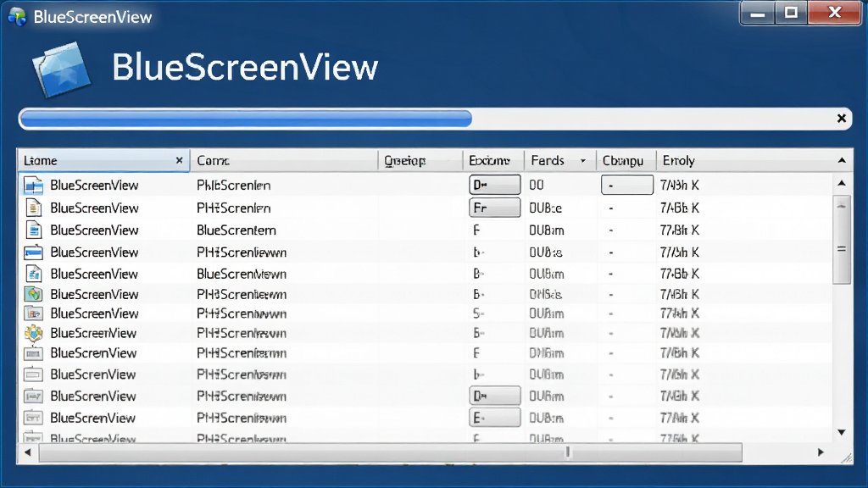868x488 pixels.
Task: Select the 00 cell under Fards
Action: (x=537, y=186)
